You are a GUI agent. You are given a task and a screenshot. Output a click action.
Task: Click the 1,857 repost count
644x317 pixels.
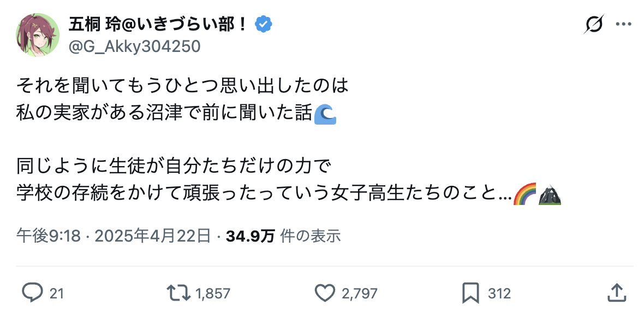[x=213, y=293]
